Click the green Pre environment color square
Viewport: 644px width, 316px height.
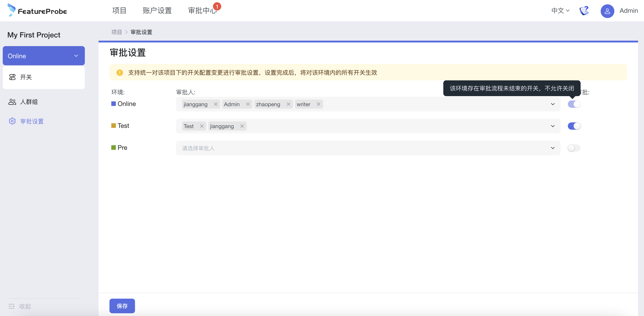[114, 147]
